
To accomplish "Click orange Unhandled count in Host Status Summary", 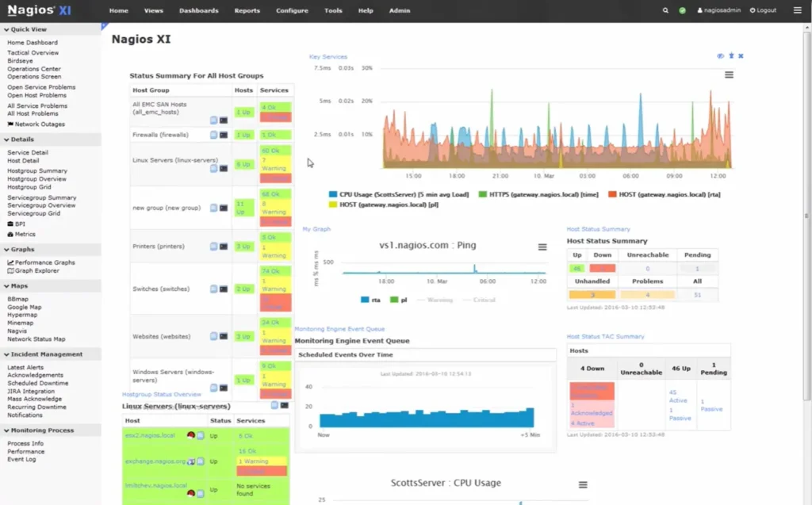I will point(592,295).
